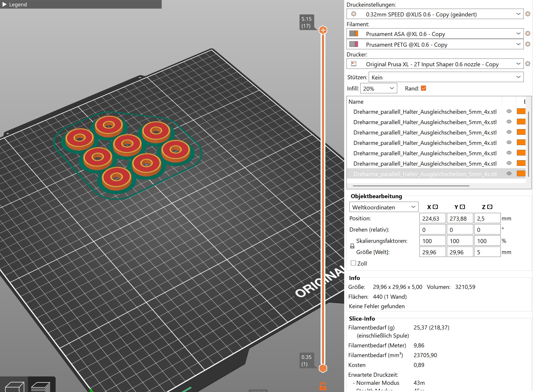Image resolution: width=533 pixels, height=392 pixels.
Task: Toggle eye visibility of highlighted Dreharme object
Action: point(509,173)
